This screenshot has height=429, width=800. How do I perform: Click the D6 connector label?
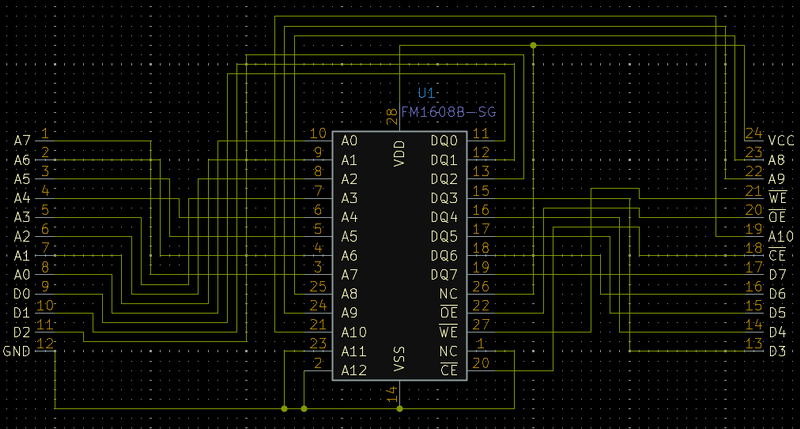point(778,294)
